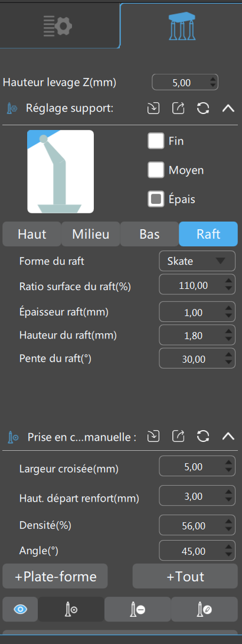Export settings icon beside Réglage support
The height and width of the screenshot is (644, 242).
(178, 109)
